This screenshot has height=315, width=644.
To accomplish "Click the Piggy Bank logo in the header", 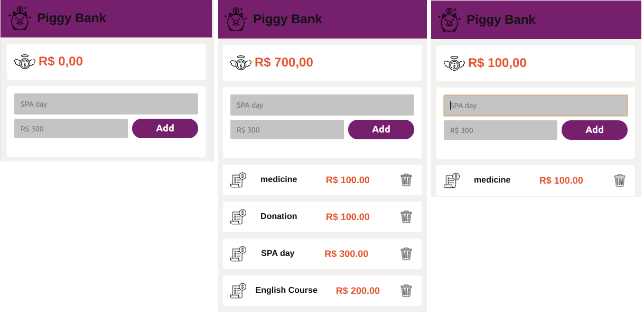I will click(x=19, y=18).
